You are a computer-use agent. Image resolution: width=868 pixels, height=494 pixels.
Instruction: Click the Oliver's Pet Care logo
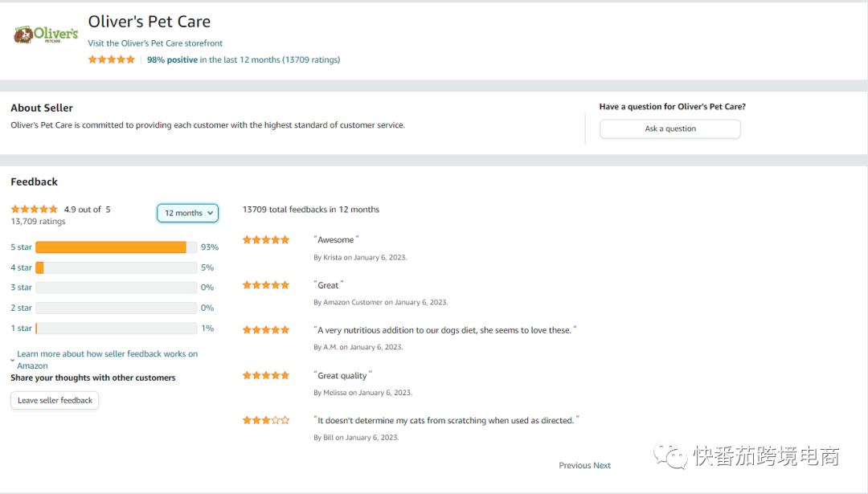click(46, 35)
